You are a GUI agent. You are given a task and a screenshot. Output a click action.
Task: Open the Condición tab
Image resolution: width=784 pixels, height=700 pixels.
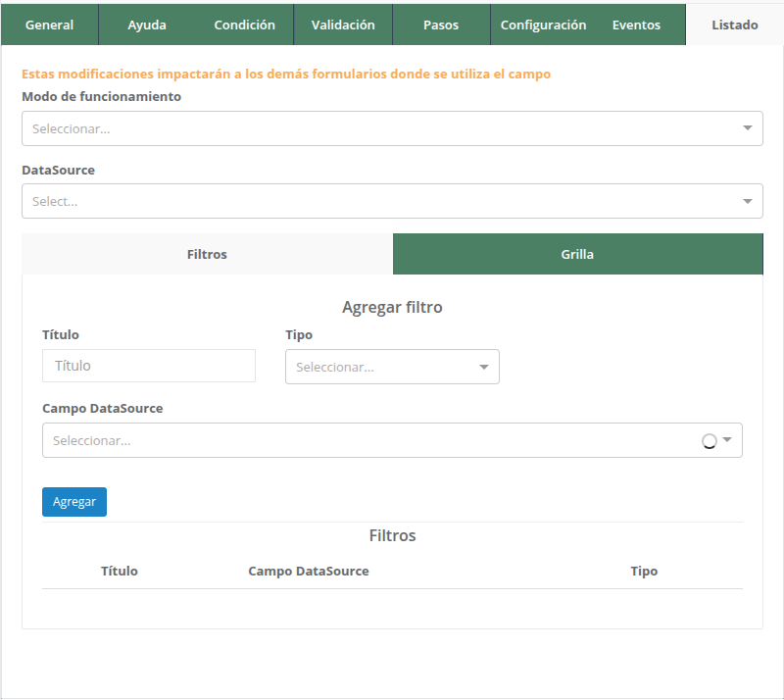tap(245, 25)
